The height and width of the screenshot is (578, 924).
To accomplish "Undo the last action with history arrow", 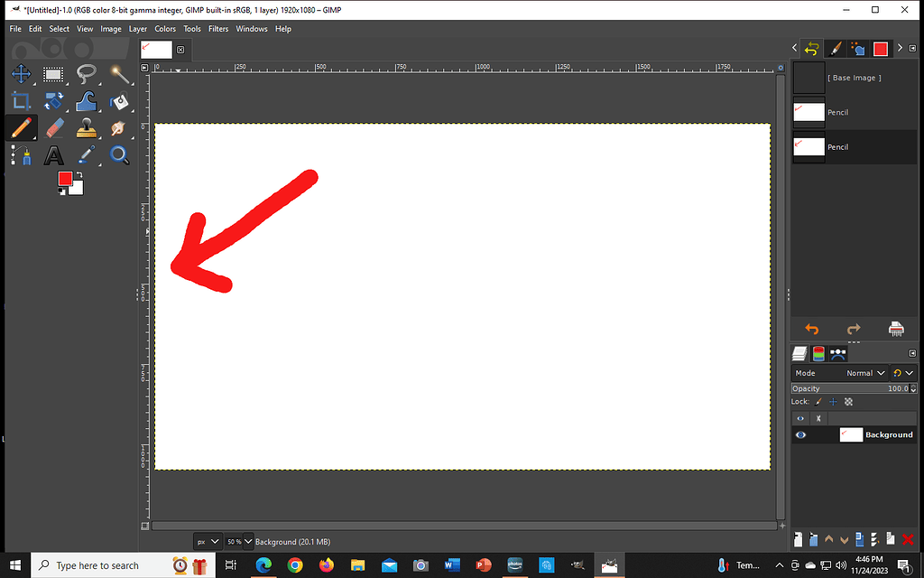I will [x=811, y=330].
